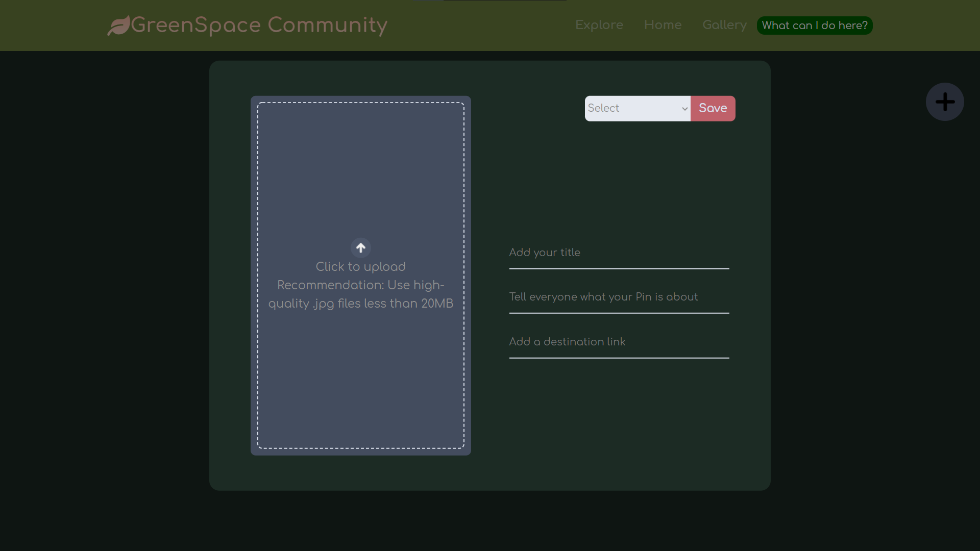The height and width of the screenshot is (551, 980).
Task: Focus the Add your title field
Action: [x=619, y=253]
